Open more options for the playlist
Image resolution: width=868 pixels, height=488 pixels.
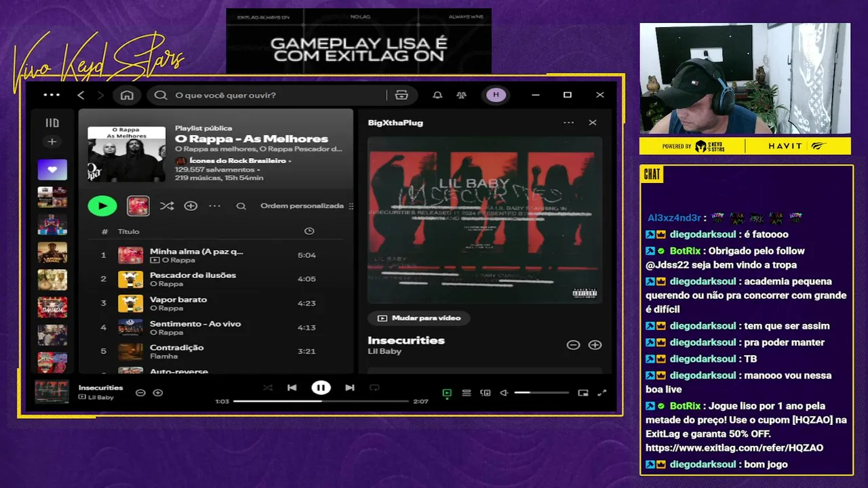(x=214, y=206)
